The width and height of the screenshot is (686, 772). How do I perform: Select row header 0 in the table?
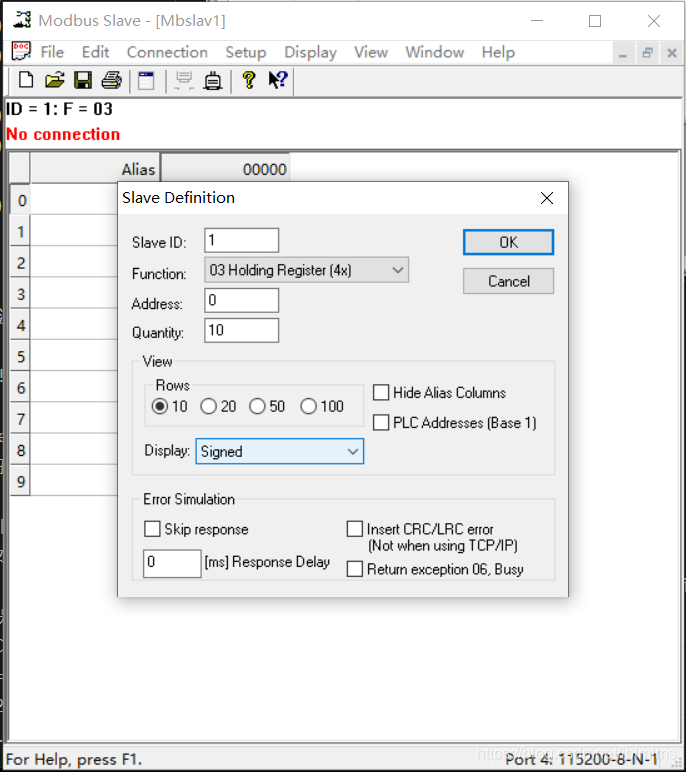[x=20, y=200]
